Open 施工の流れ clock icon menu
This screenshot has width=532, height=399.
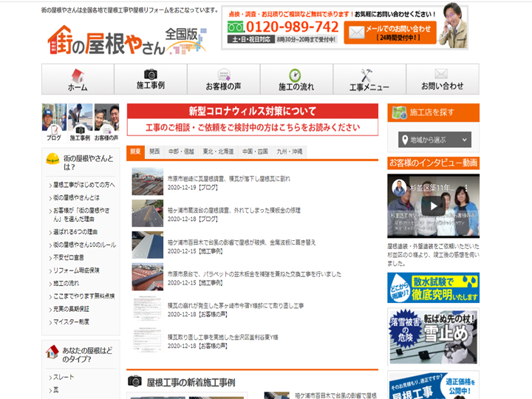296,79
